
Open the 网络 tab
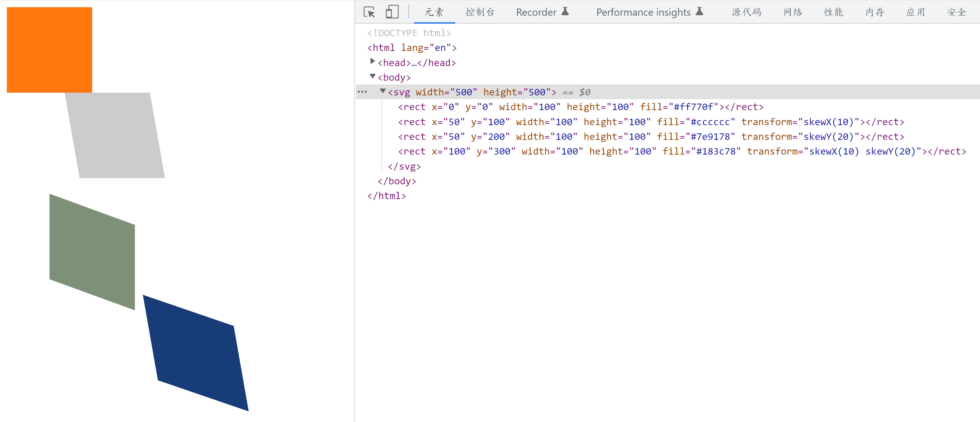tap(793, 12)
